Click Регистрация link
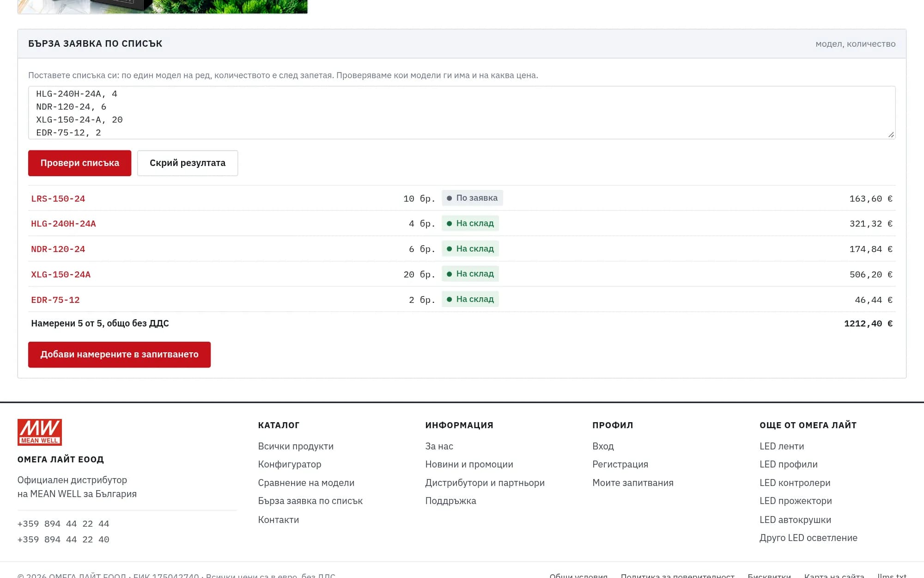This screenshot has width=924, height=578. [x=620, y=464]
